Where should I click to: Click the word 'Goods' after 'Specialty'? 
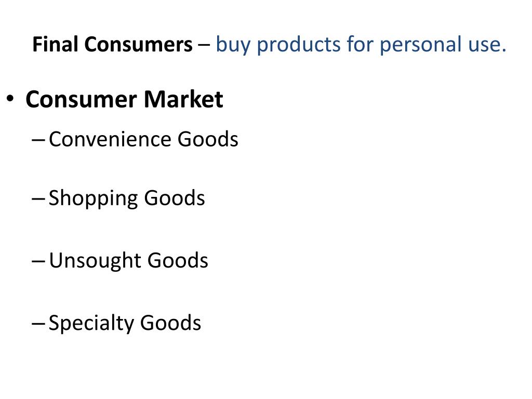(170, 323)
